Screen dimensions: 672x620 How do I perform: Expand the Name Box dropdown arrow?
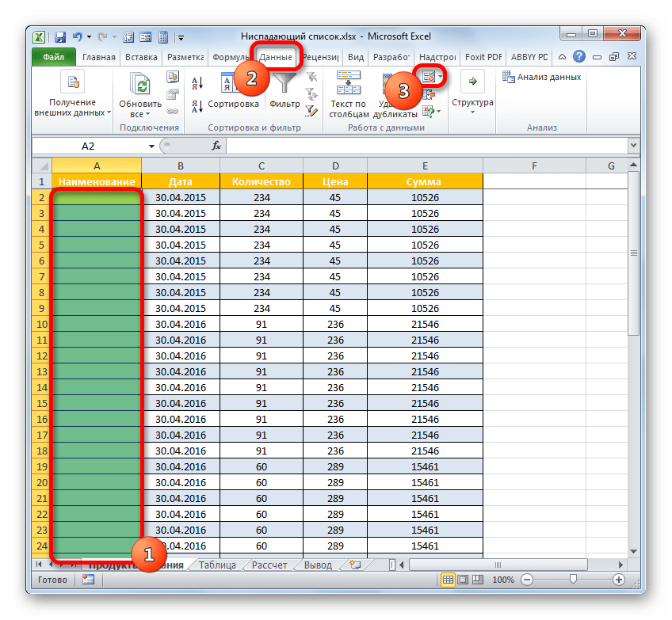click(151, 146)
